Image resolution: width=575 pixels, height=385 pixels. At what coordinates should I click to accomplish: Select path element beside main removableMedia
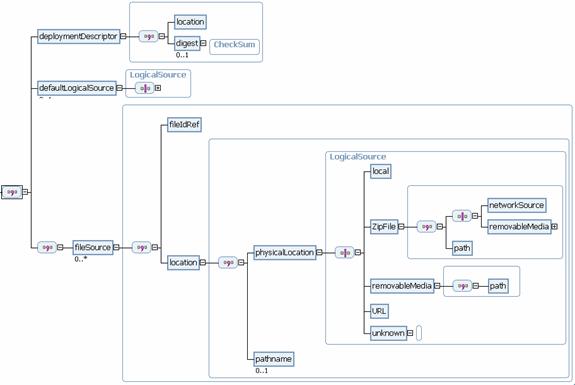click(498, 286)
